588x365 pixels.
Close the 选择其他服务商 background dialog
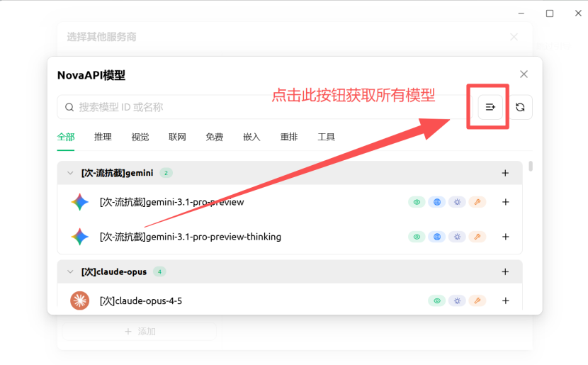pos(514,37)
